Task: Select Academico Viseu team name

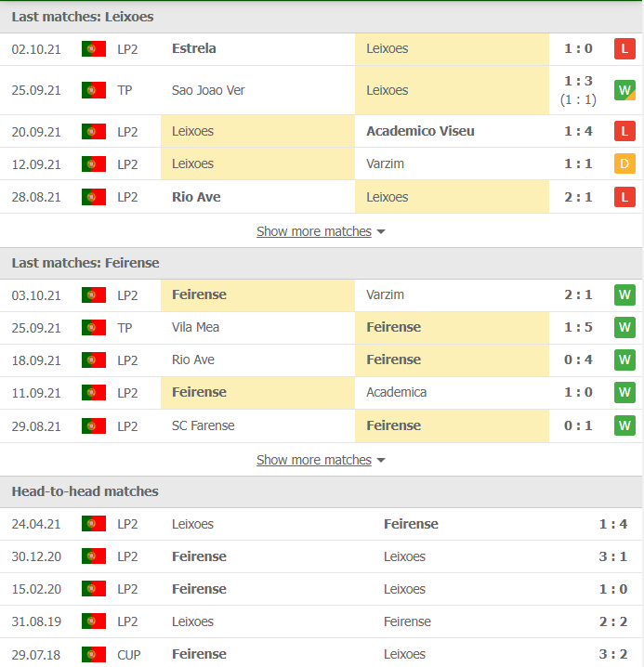Action: click(420, 132)
